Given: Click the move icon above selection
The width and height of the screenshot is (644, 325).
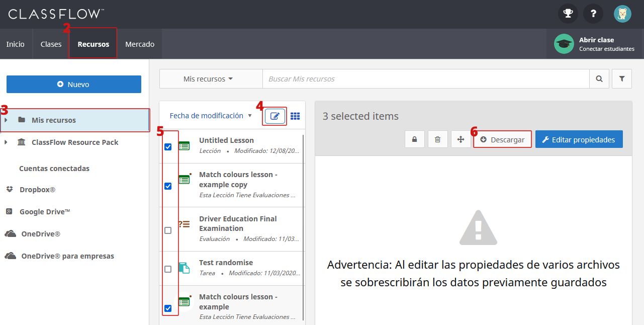Looking at the screenshot, I should [x=461, y=139].
